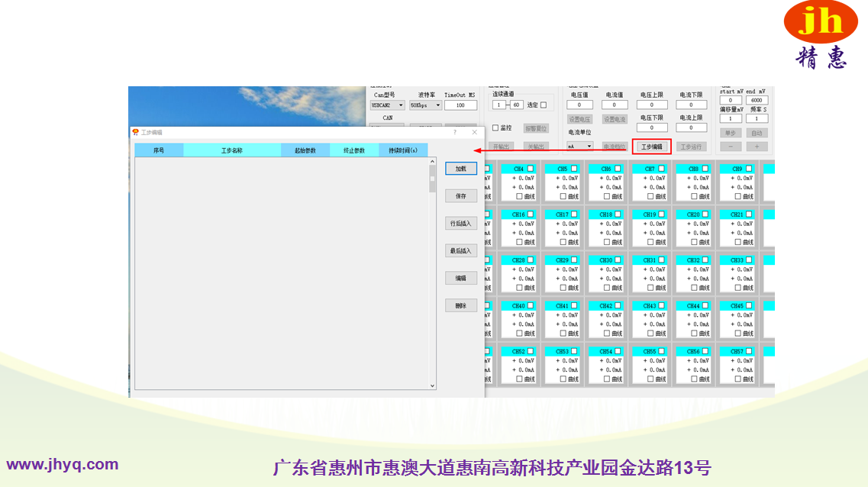The height and width of the screenshot is (487, 868).
Task: Click the TimeOut MS input field
Action: click(460, 105)
